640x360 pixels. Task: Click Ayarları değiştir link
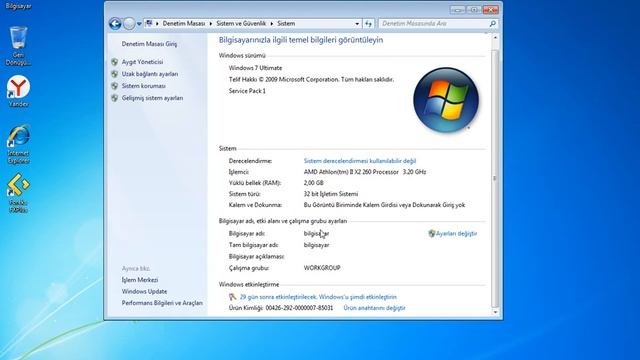point(456,233)
